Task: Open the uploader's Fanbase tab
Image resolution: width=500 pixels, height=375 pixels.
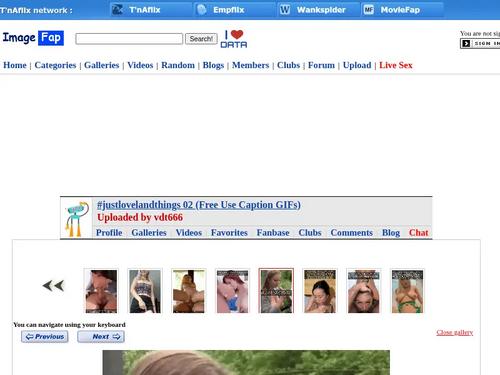Action: [273, 233]
